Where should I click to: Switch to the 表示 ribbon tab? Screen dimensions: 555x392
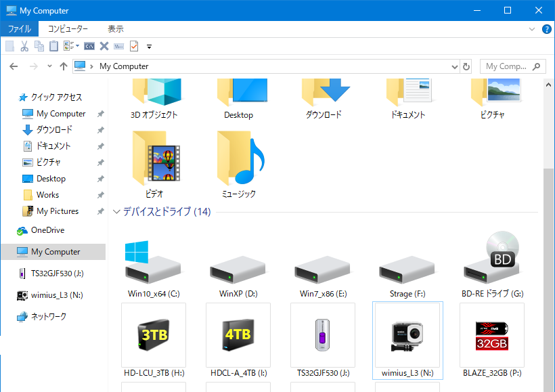(x=116, y=29)
